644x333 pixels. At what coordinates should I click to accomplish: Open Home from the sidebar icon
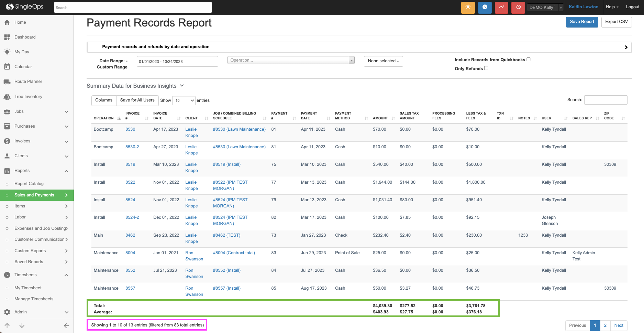pos(7,22)
